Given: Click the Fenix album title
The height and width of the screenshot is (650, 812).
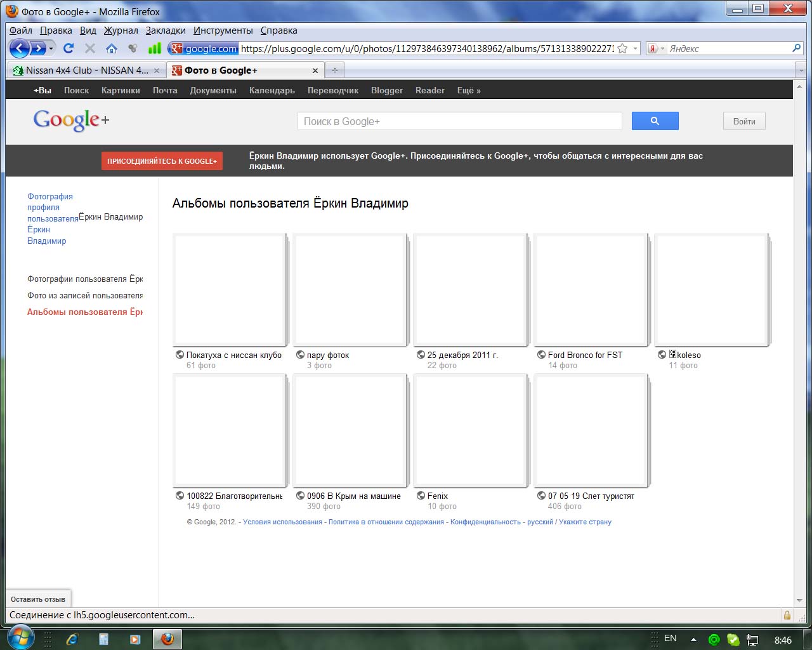Looking at the screenshot, I should [438, 496].
